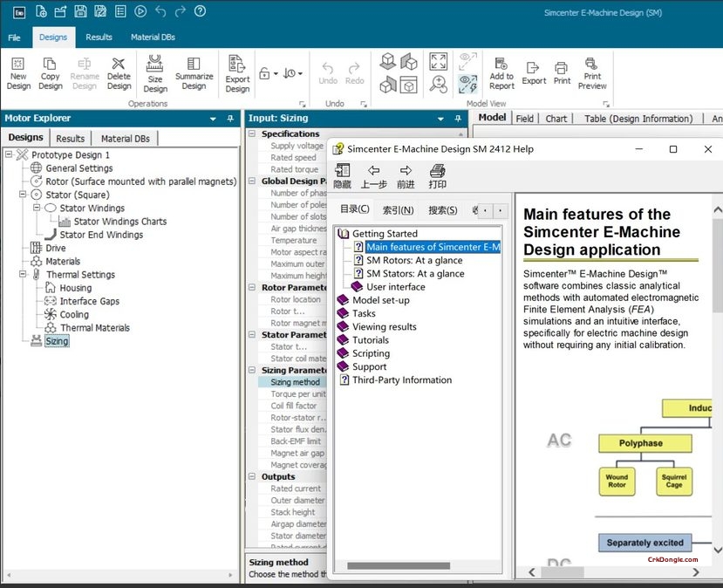Select the Coil fill factor row
Screen dimensions: 723x588
(x=293, y=406)
